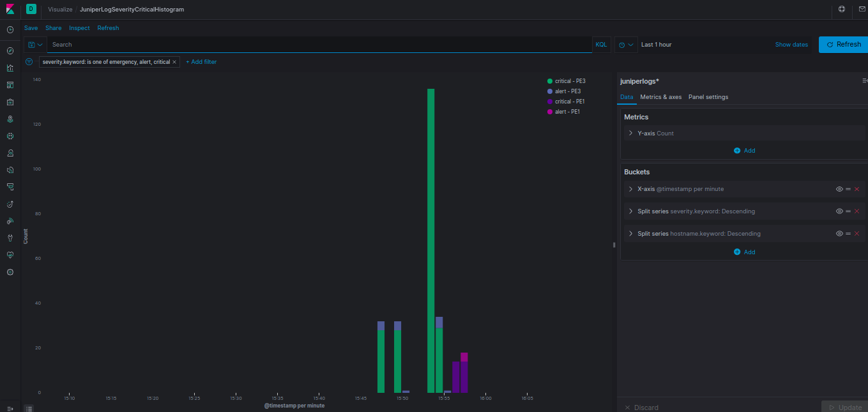Viewport: 868px width, 412px height.
Task: Open Management via gear sidebar icon
Action: coord(10,272)
